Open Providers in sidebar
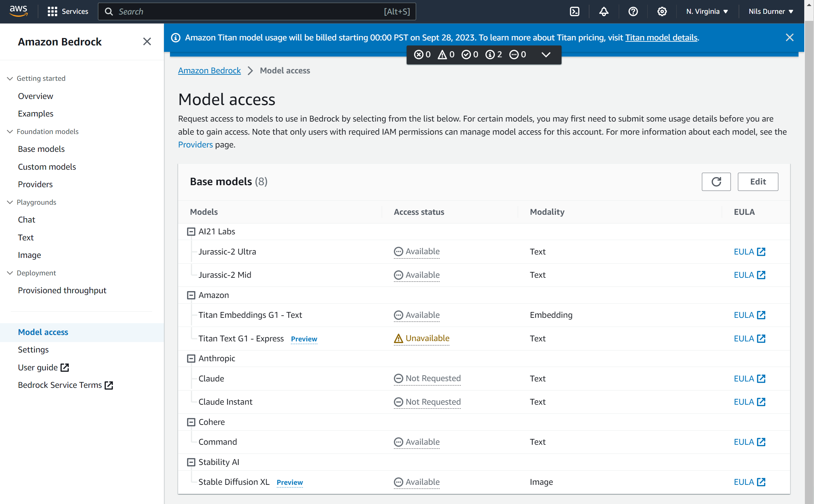Viewport: 814px width, 504px height. tap(35, 184)
